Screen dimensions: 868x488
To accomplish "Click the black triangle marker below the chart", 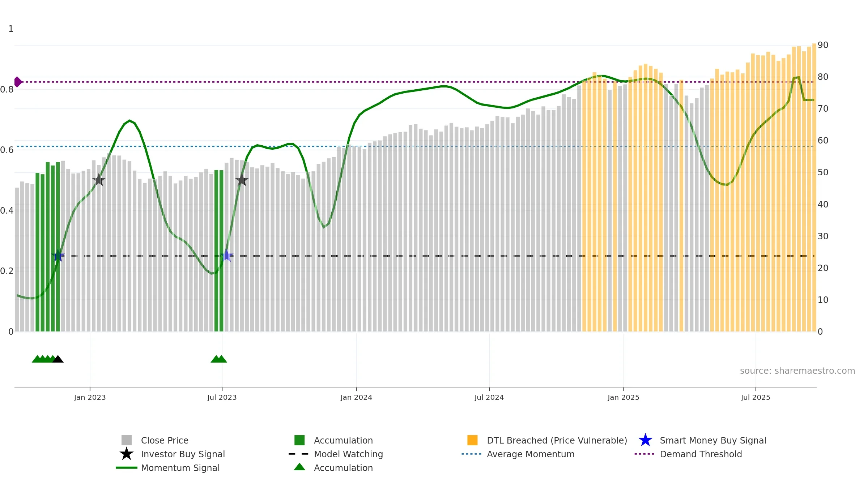I will (58, 359).
